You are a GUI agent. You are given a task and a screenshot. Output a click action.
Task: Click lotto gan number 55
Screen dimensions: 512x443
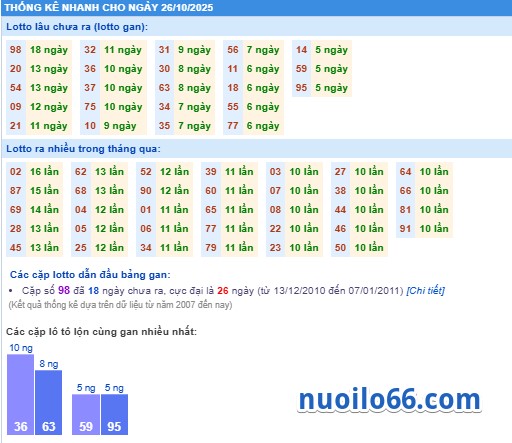tap(233, 107)
